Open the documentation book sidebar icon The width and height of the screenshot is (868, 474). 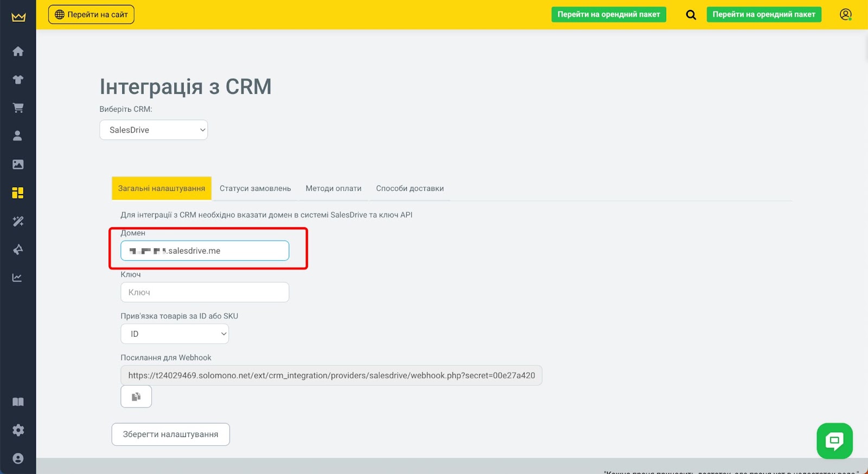click(18, 402)
